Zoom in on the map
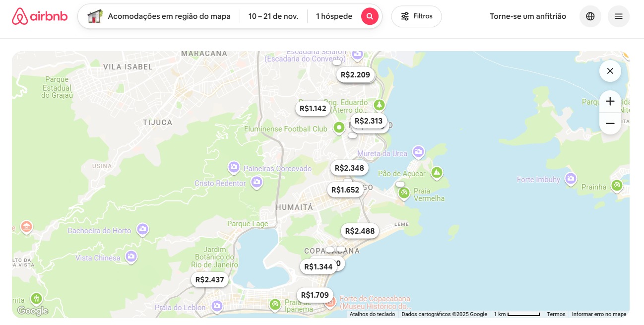The width and height of the screenshot is (644, 325). [610, 101]
